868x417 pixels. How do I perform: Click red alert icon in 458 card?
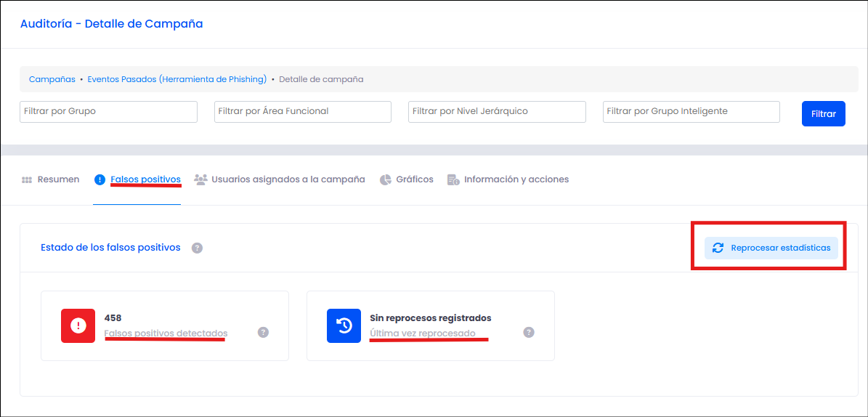tap(78, 325)
